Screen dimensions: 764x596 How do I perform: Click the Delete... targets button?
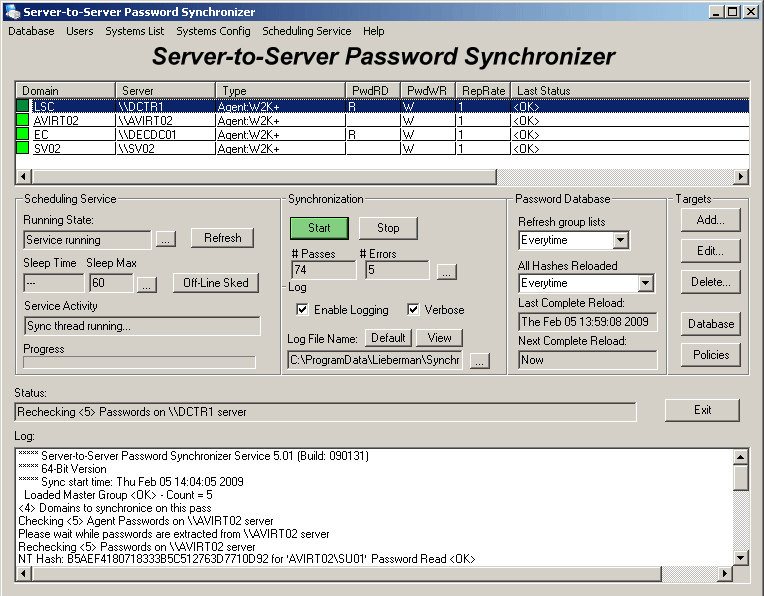point(710,282)
